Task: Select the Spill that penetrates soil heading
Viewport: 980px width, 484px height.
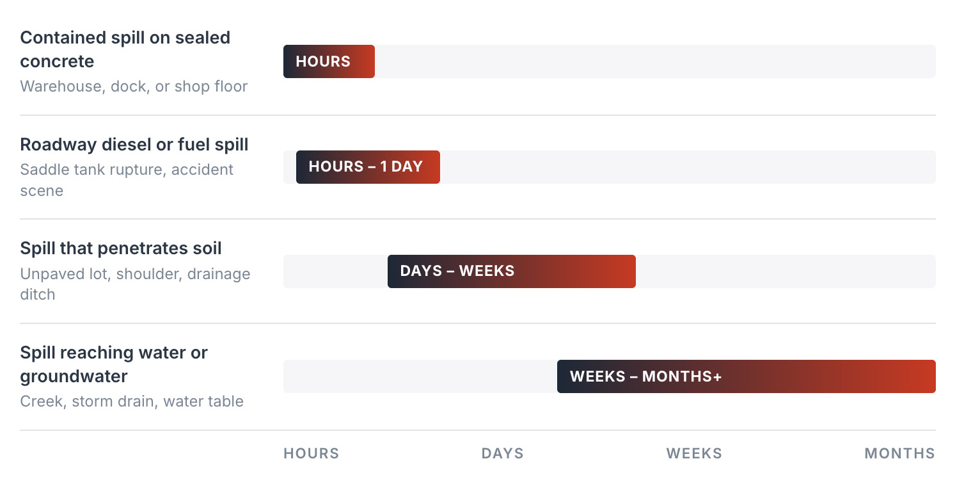Action: (x=121, y=248)
